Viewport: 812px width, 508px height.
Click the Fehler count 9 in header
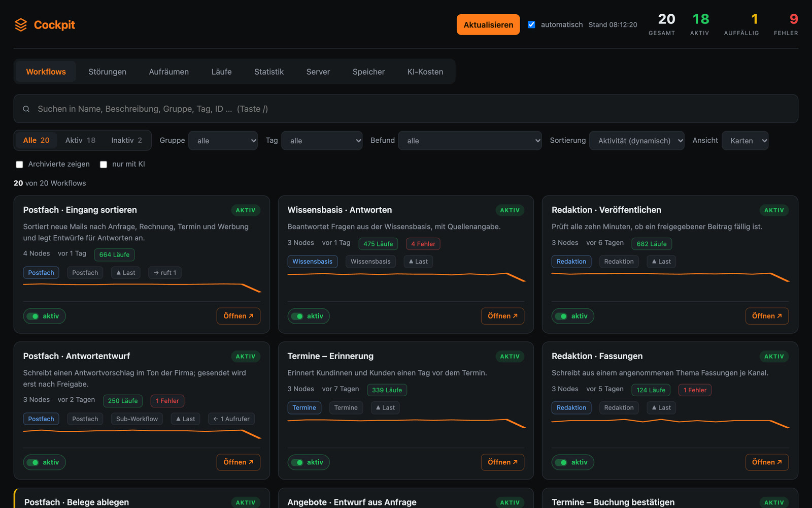(794, 19)
